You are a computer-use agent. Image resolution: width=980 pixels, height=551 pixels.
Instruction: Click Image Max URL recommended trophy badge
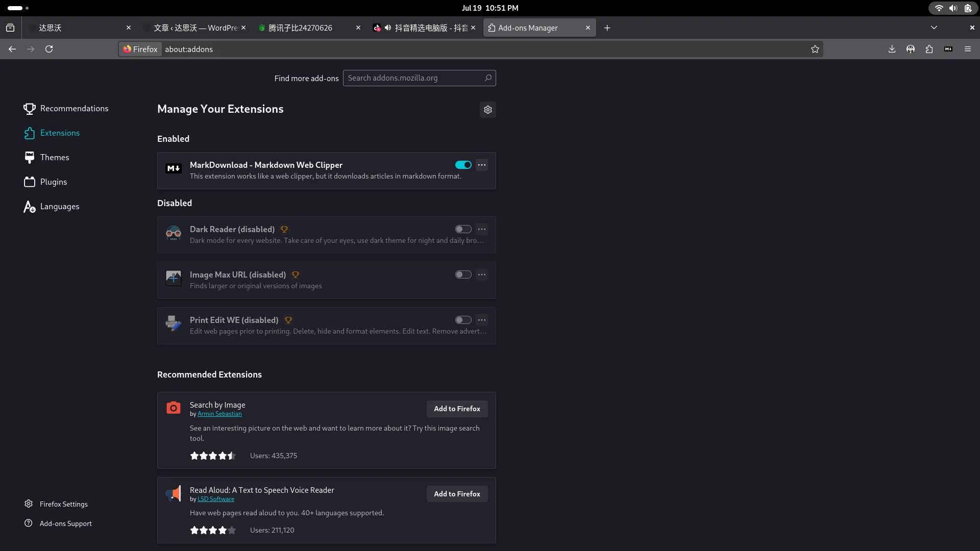click(296, 275)
